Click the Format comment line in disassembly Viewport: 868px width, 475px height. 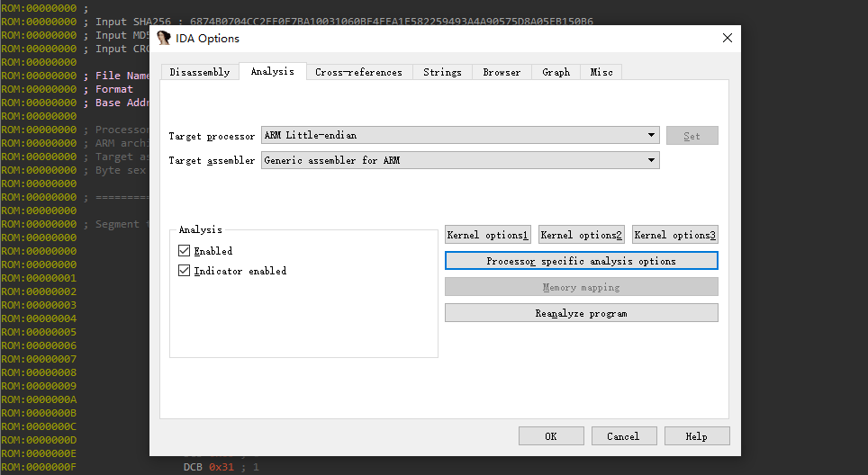108,89
